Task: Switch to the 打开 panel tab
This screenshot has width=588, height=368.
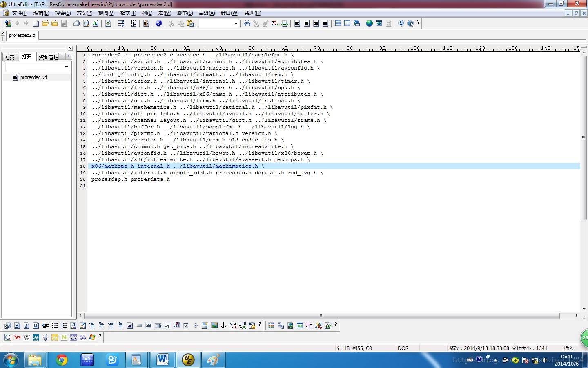Action: (27, 57)
